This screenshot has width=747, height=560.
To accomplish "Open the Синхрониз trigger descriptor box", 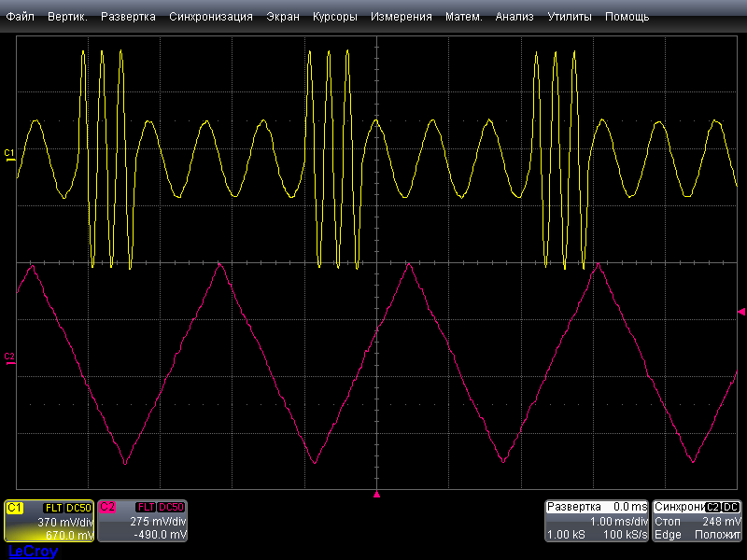I will (698, 521).
